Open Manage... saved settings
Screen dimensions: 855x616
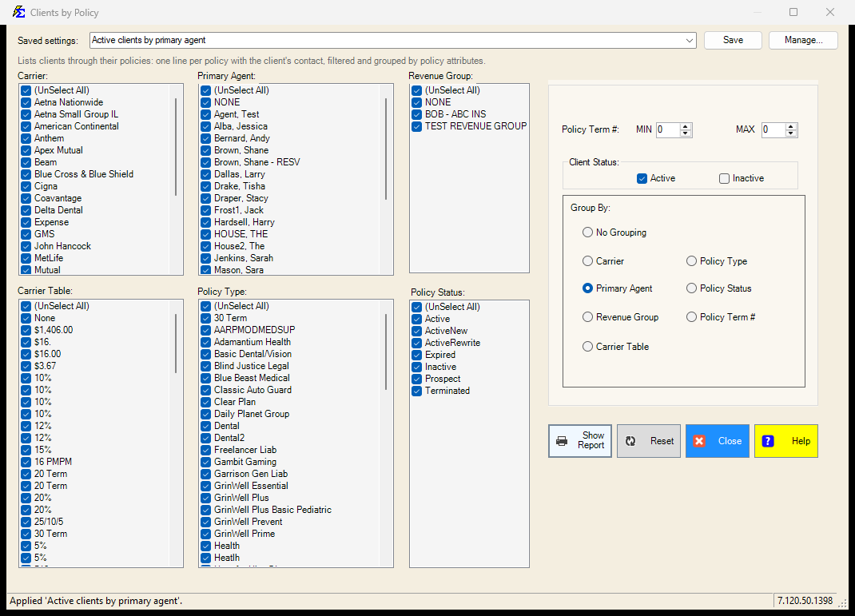coord(803,40)
